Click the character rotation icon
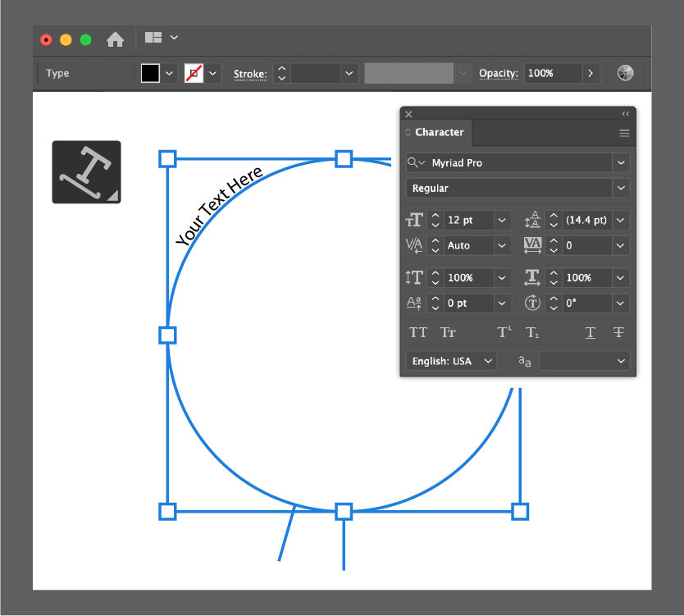The height and width of the screenshot is (616, 684). 532,303
